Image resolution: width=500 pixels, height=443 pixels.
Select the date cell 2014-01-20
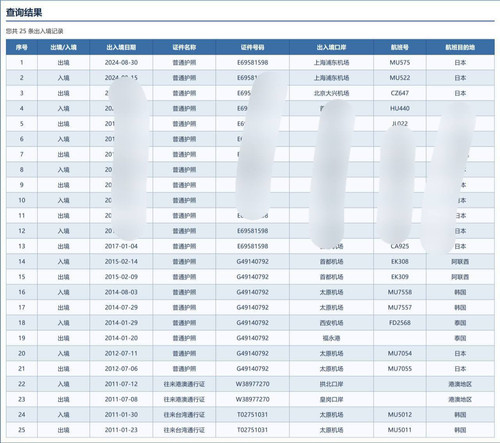pos(121,338)
